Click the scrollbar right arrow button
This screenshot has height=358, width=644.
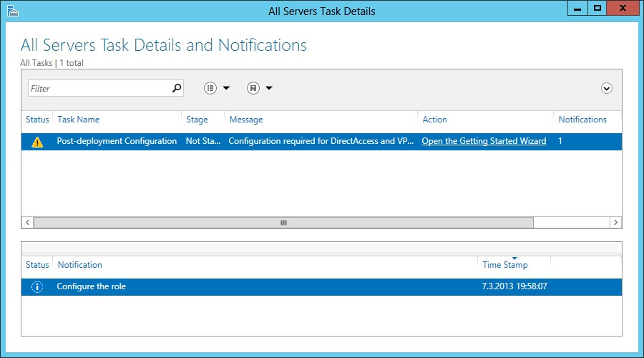pyautogui.click(x=615, y=223)
